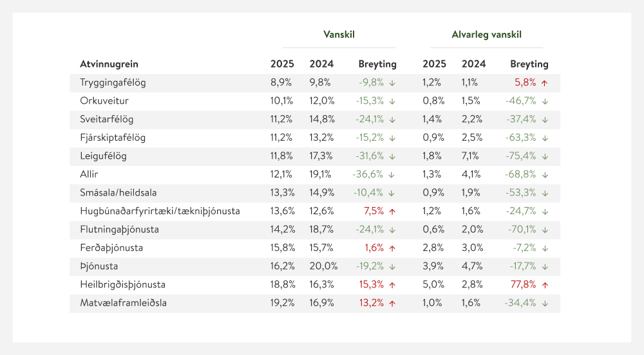Click the Fjárskiptafélög row label
This screenshot has width=644, height=355.
[x=113, y=138]
